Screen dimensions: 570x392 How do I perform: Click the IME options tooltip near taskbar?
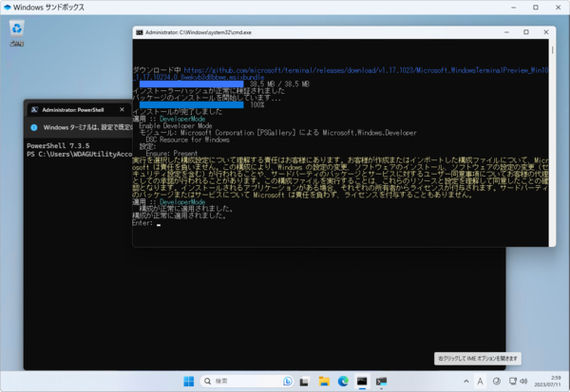click(x=478, y=359)
